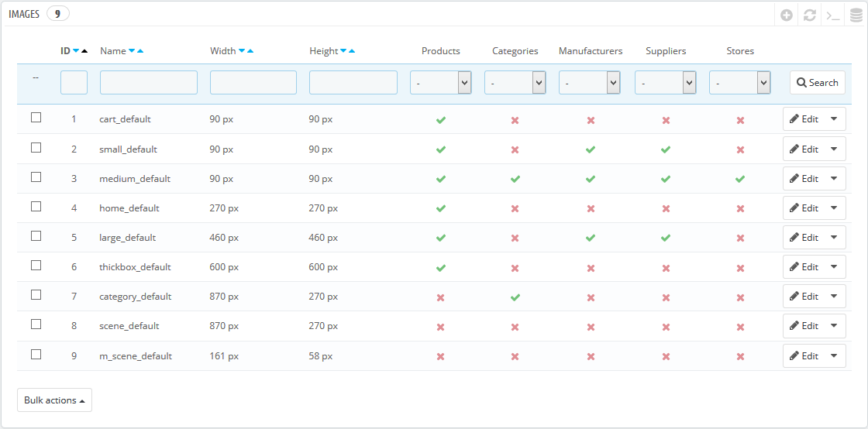Screen dimensions: 868x429
Task: Sort Name column ascending arrow
Action: [x=140, y=51]
